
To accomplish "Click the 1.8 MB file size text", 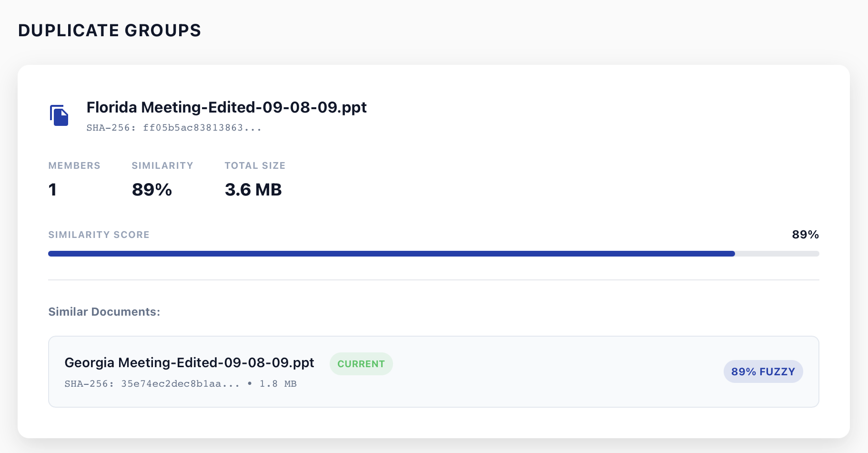I will [x=278, y=384].
